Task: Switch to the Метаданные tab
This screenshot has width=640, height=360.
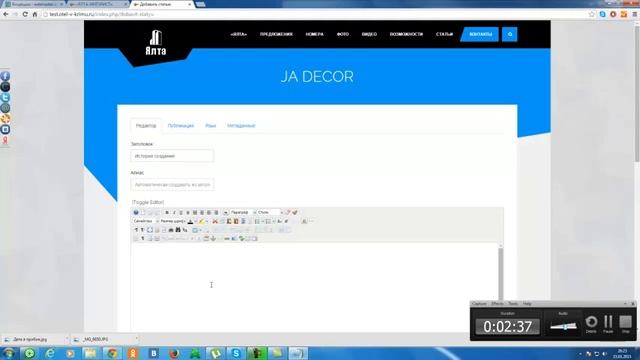Action: (241, 126)
